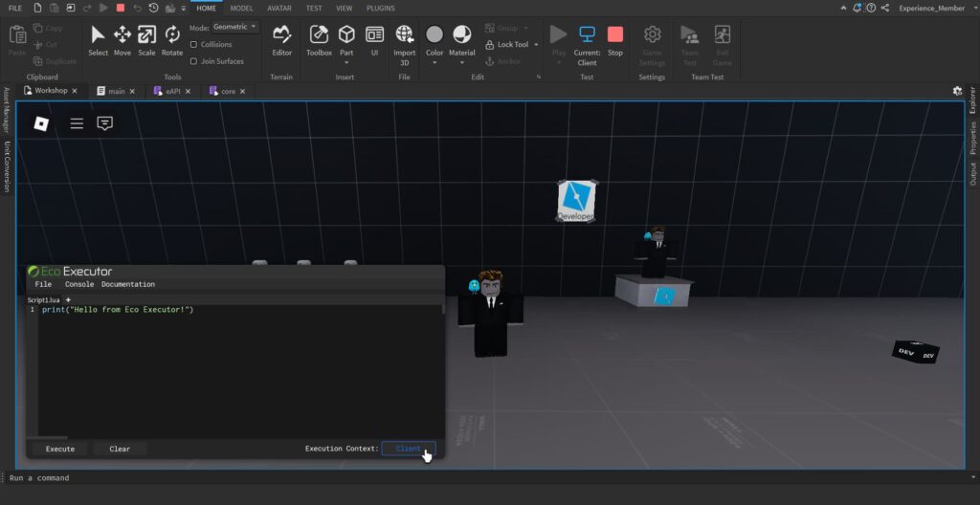Add new script tab with plus
This screenshot has height=505, width=980.
(x=68, y=300)
